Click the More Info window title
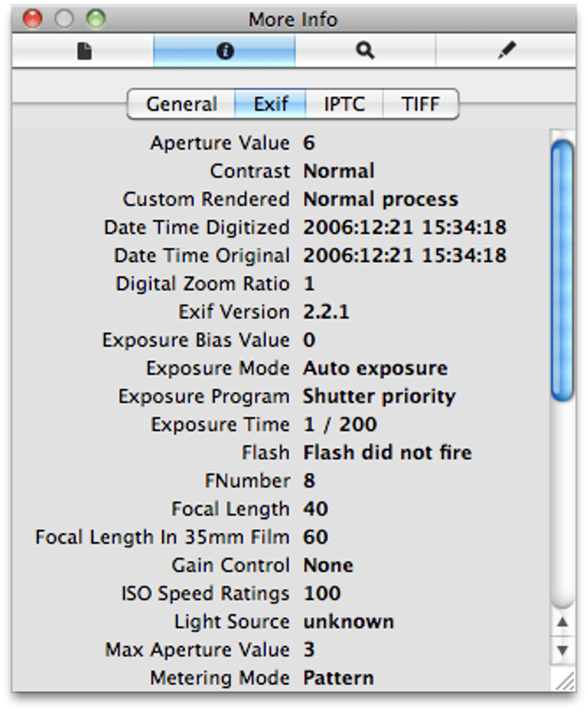The image size is (588, 711). pos(293,20)
